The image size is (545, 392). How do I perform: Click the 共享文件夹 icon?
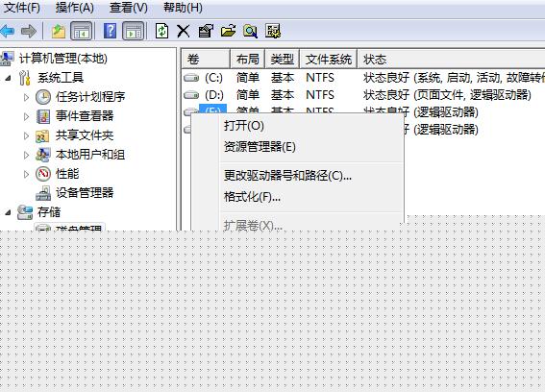tap(42, 135)
